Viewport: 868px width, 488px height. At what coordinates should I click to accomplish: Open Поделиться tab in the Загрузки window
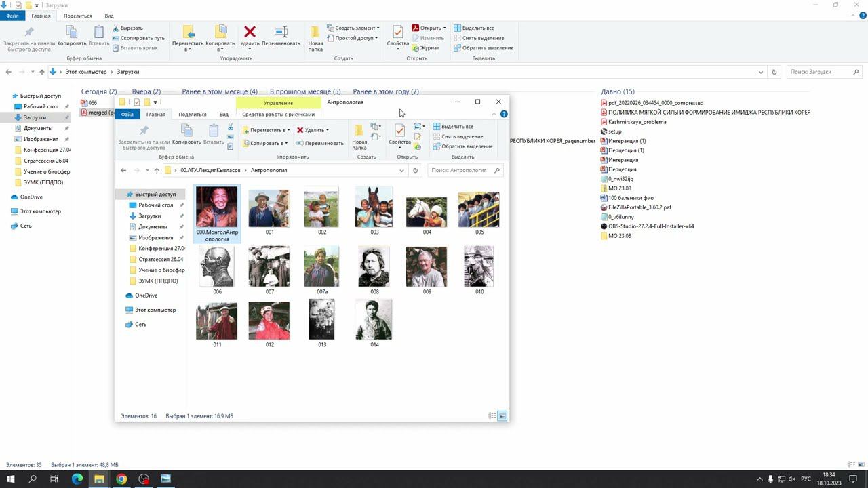[x=77, y=16]
